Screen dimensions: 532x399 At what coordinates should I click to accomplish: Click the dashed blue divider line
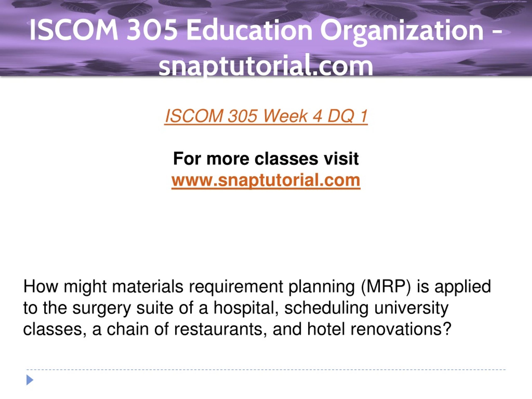266,370
